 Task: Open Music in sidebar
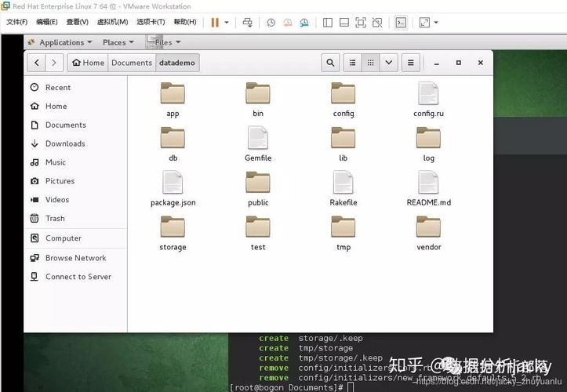click(x=76, y=162)
